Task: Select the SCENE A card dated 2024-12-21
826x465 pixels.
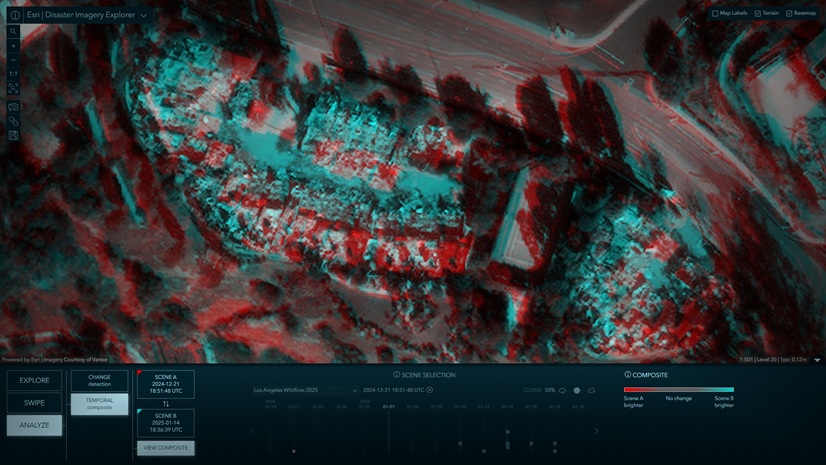Action: point(166,384)
